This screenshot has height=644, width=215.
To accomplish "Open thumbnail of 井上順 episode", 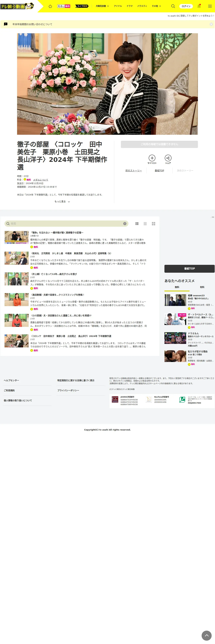I will click(17, 279).
